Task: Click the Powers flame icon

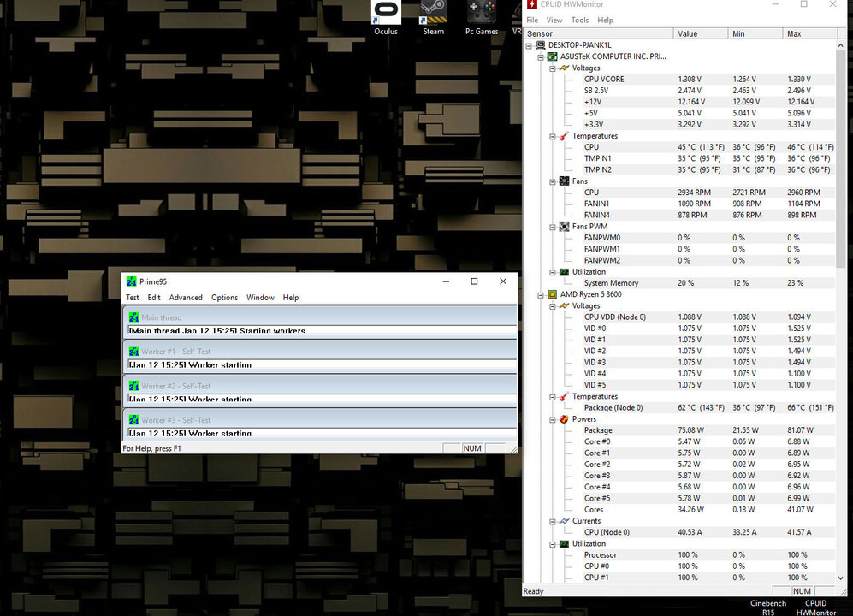Action: click(564, 419)
